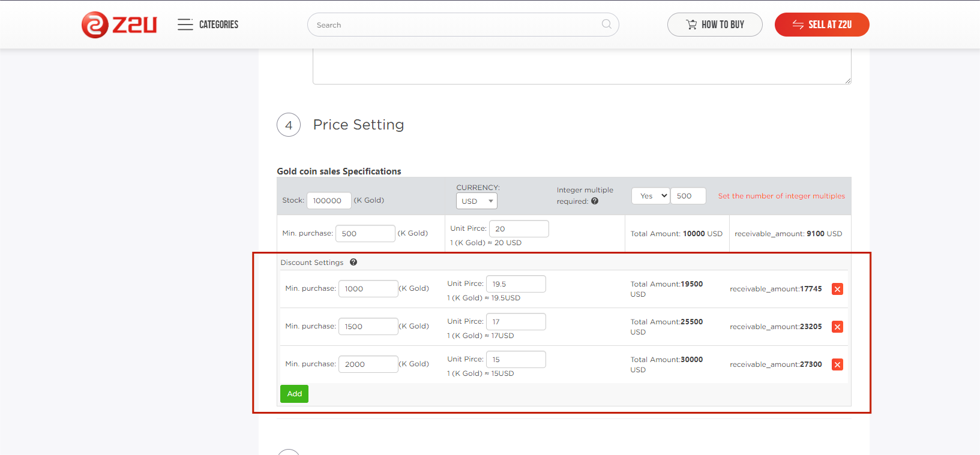This screenshot has height=455, width=980.
Task: Grab the description textarea resize handle
Action: (847, 81)
